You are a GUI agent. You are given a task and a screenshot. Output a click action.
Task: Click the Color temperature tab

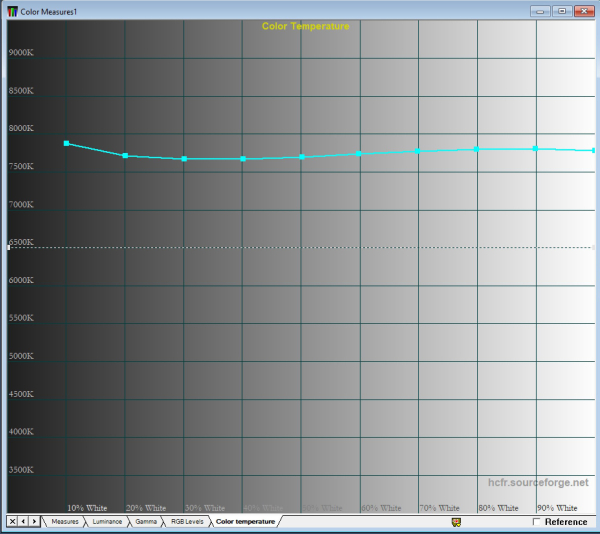[245, 521]
